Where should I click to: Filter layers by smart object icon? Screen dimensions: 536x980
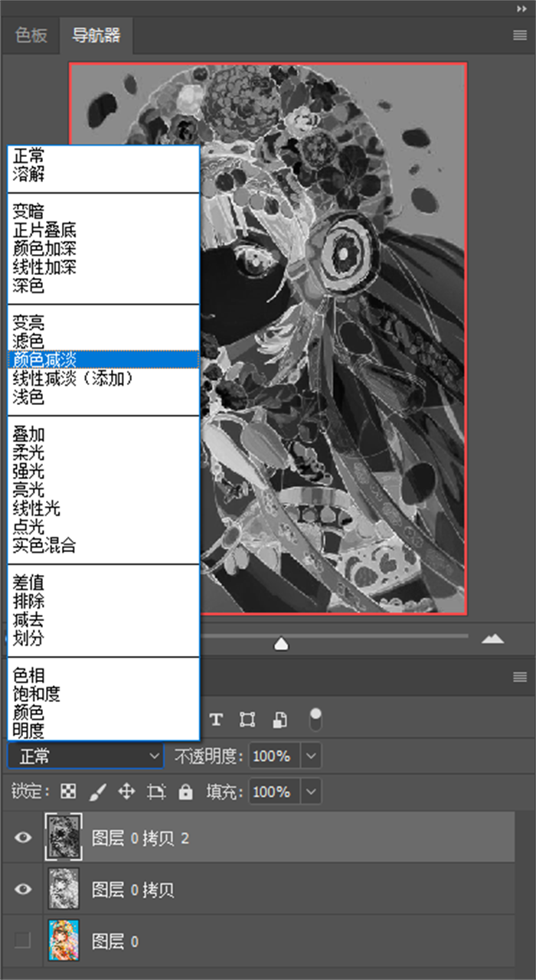(281, 720)
